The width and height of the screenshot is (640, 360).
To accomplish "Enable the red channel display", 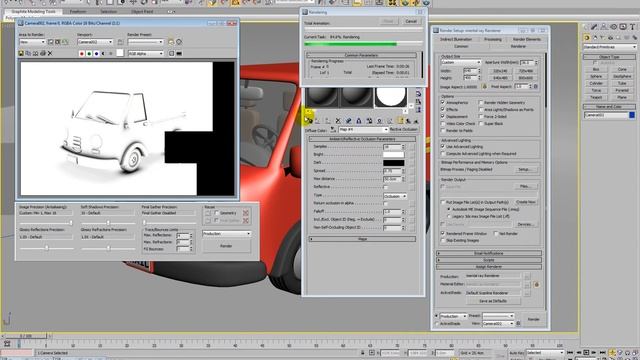I will click(x=82, y=53).
